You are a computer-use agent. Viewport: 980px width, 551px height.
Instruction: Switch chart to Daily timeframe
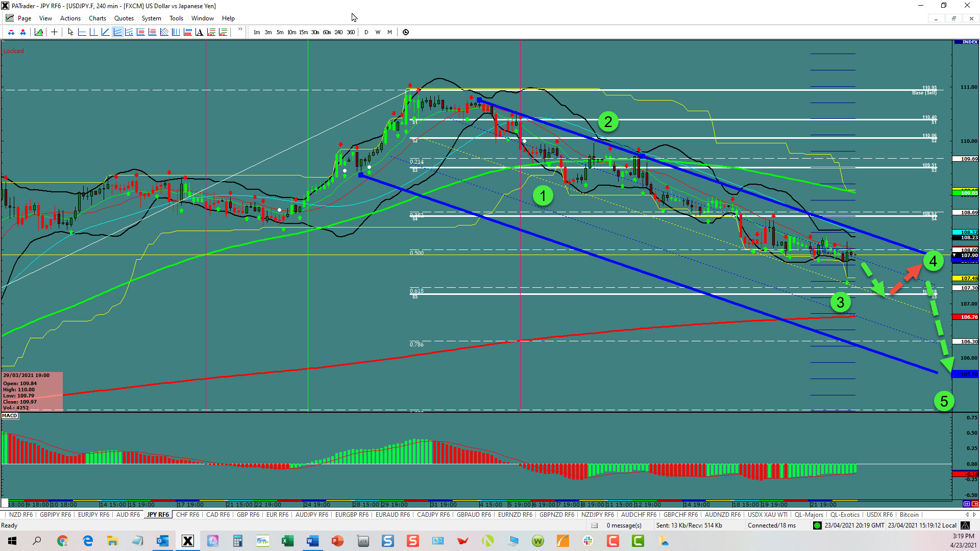tap(366, 32)
